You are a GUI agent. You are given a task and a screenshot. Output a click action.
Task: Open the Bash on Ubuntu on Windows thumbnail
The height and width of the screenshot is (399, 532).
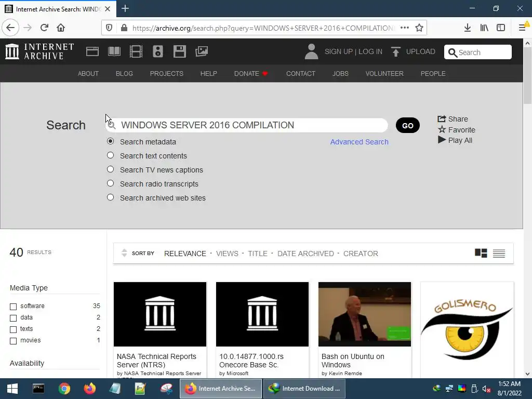364,314
